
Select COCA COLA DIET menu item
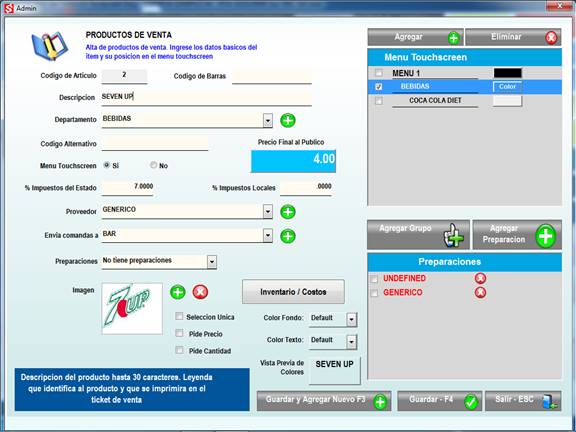(x=435, y=100)
